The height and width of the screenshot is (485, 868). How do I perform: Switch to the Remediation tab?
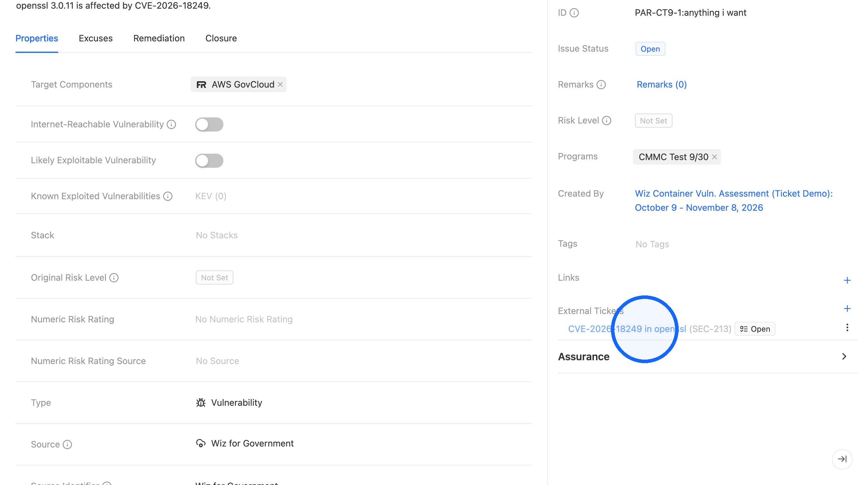(x=159, y=38)
